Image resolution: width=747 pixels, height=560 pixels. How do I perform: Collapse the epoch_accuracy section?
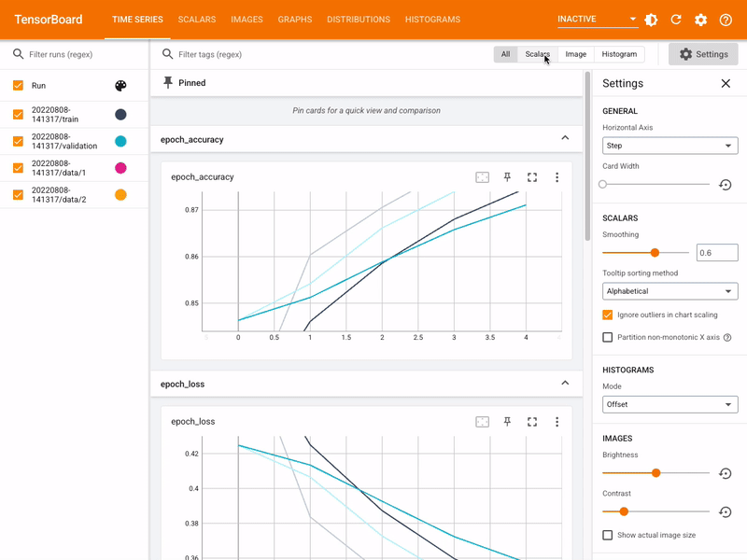[565, 137]
